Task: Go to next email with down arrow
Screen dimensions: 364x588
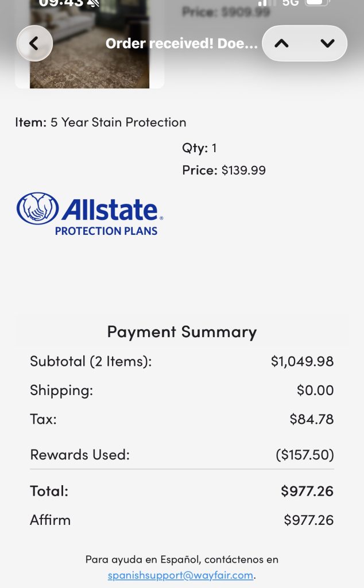Action: [327, 44]
